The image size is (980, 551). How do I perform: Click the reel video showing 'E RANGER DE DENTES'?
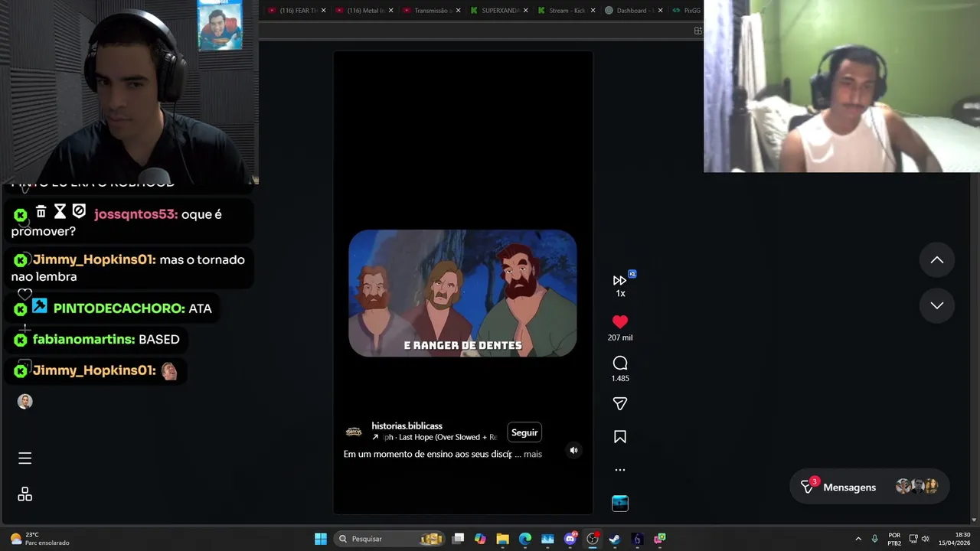point(462,293)
